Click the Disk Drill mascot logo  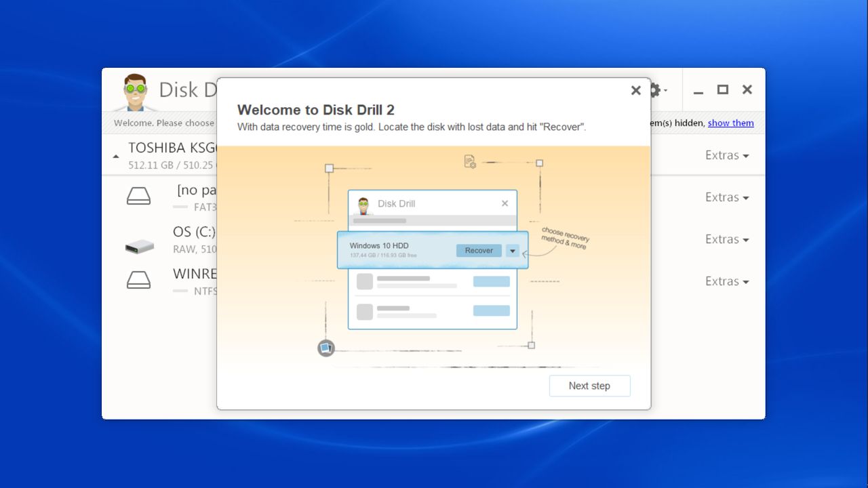[x=135, y=91]
